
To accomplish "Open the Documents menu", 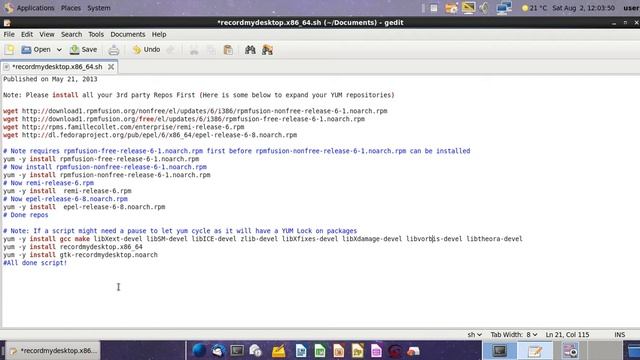I will (128, 34).
